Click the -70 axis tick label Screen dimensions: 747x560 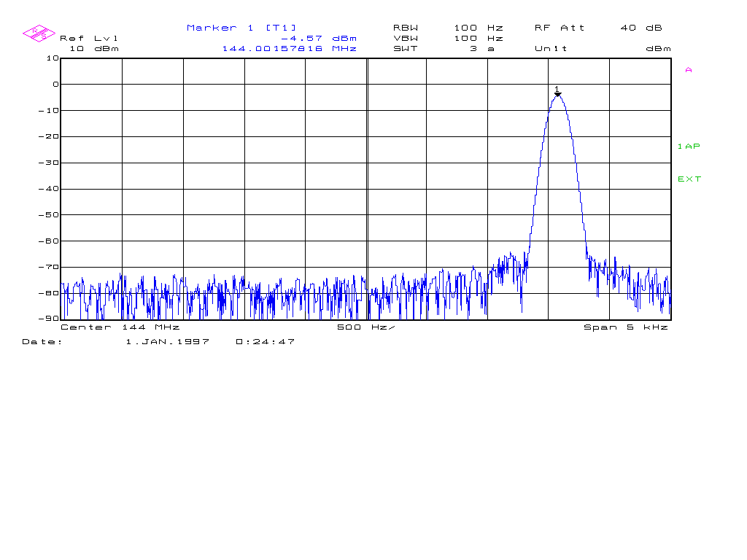tap(49, 267)
